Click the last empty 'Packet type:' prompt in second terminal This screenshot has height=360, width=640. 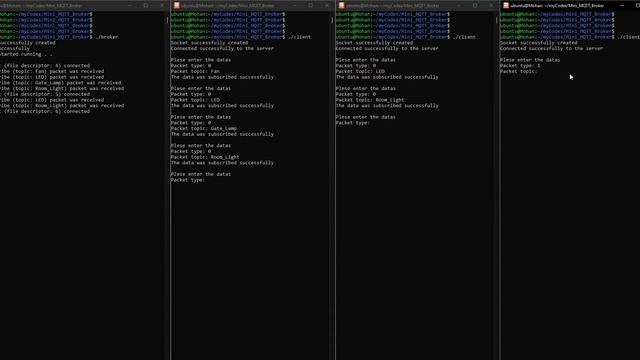point(188,180)
